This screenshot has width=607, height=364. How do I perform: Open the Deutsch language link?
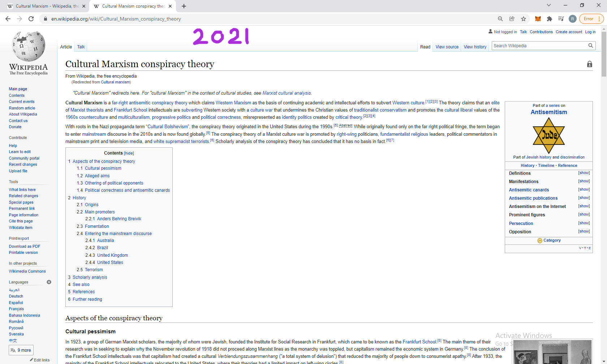point(16,296)
